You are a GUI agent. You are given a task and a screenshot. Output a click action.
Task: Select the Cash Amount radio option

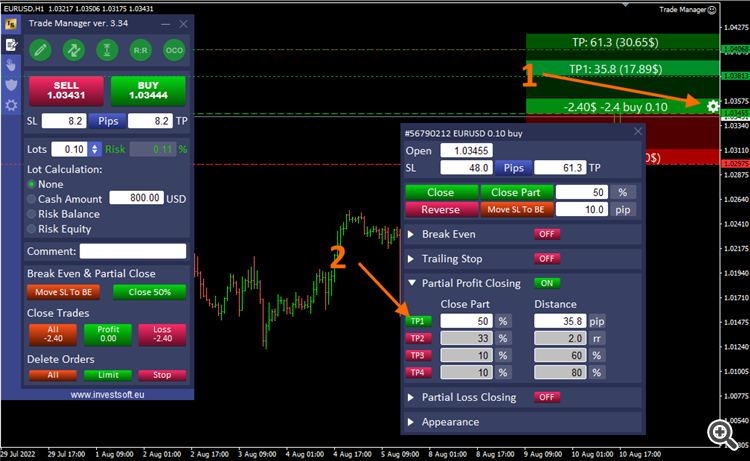tap(32, 199)
